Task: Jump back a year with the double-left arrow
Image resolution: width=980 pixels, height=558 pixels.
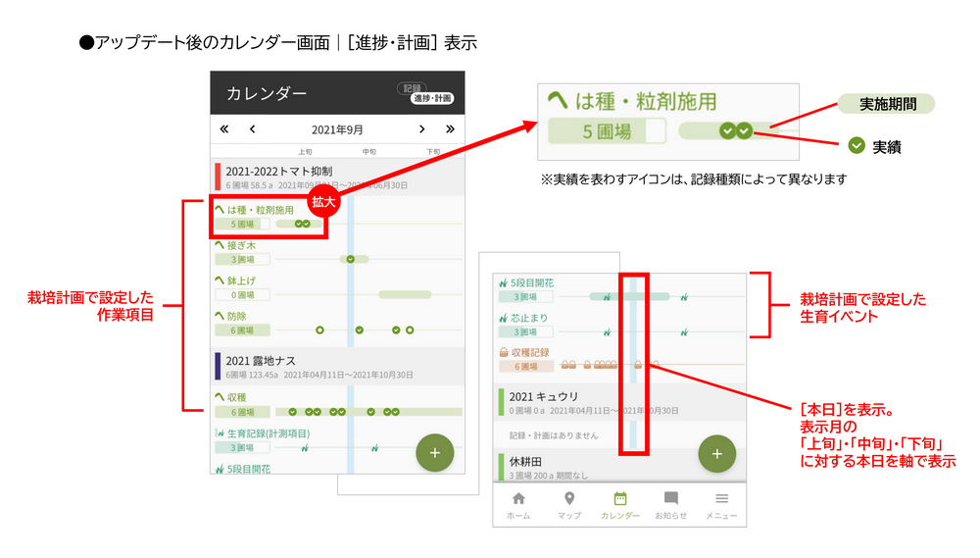Action: pyautogui.click(x=223, y=128)
